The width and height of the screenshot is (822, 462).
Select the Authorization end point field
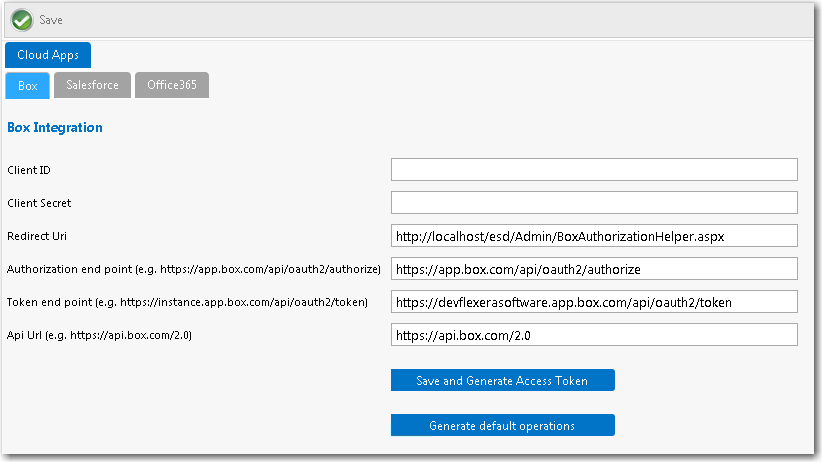(x=594, y=269)
